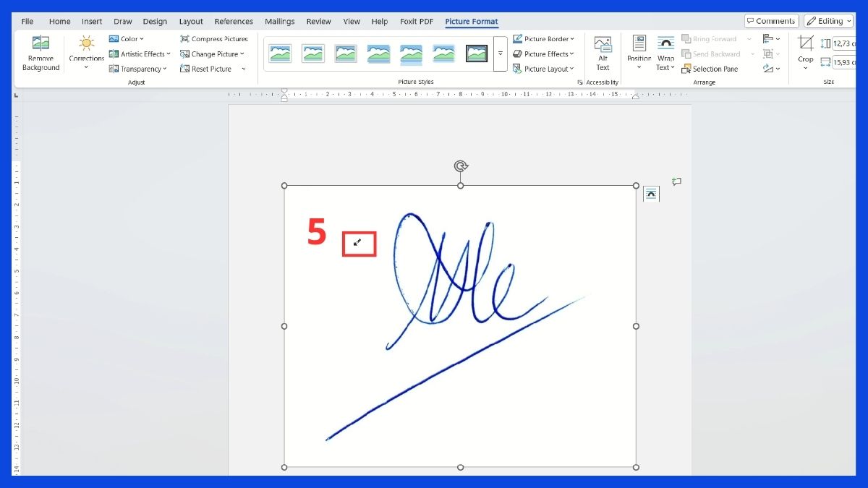Expand the picture styles gallery
Image resolution: width=868 pixels, height=488 pixels.
click(x=500, y=54)
